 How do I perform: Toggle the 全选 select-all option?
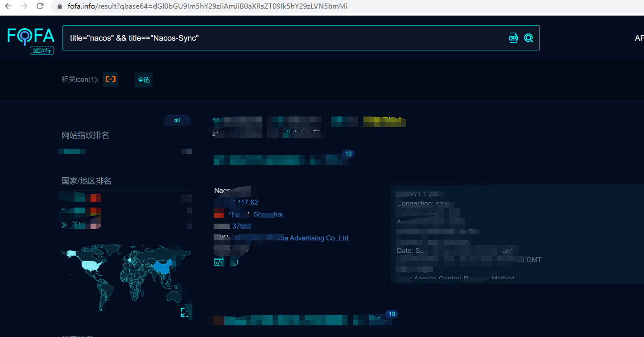coord(143,79)
